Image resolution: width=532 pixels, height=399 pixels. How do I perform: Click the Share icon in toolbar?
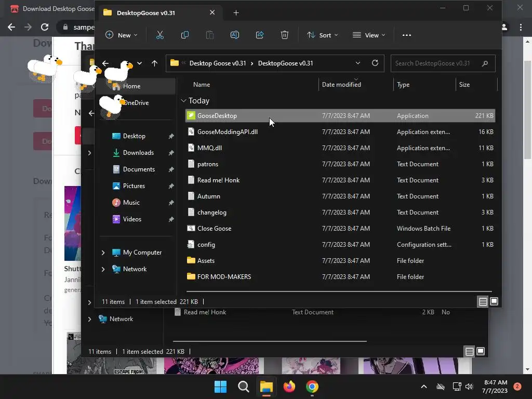click(260, 35)
